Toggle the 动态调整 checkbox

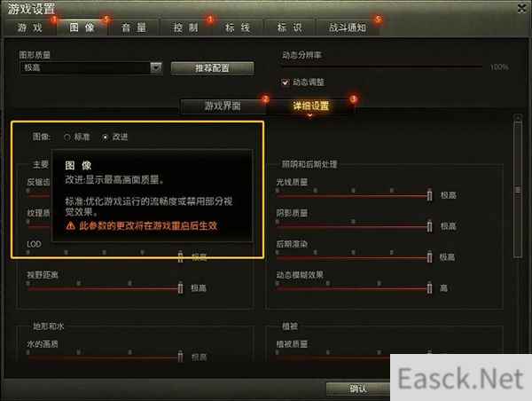(x=285, y=83)
